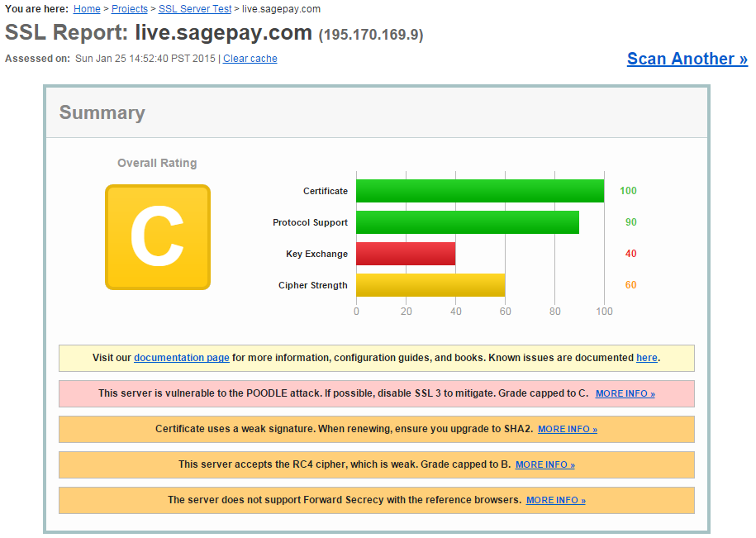Click the red Key Exchange bar

click(406, 254)
